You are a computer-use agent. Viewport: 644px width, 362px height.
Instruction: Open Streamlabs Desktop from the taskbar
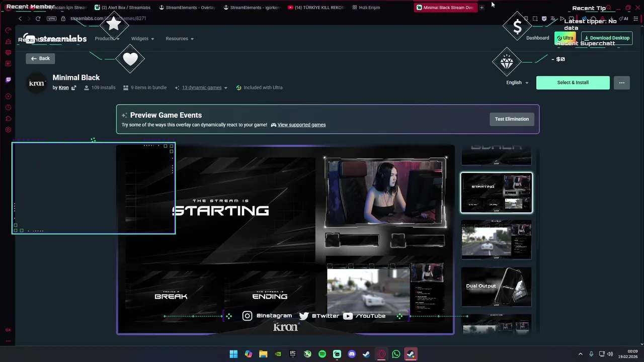point(337,354)
